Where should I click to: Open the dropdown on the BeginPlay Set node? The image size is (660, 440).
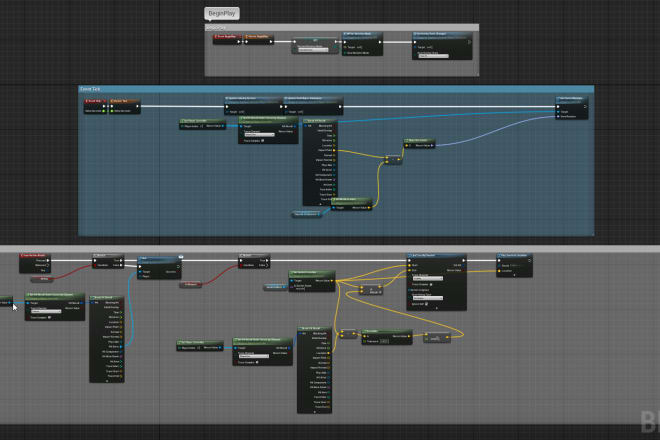coord(313,50)
